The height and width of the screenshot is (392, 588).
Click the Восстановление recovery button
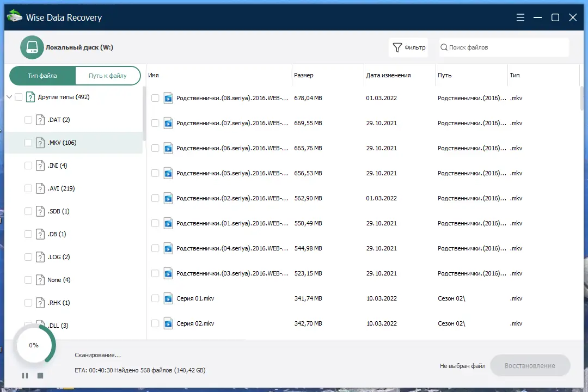coord(530,366)
